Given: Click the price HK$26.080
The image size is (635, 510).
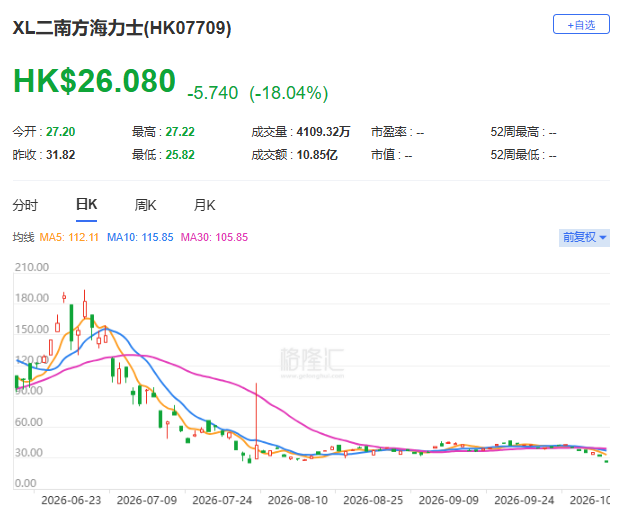Looking at the screenshot, I should [94, 81].
